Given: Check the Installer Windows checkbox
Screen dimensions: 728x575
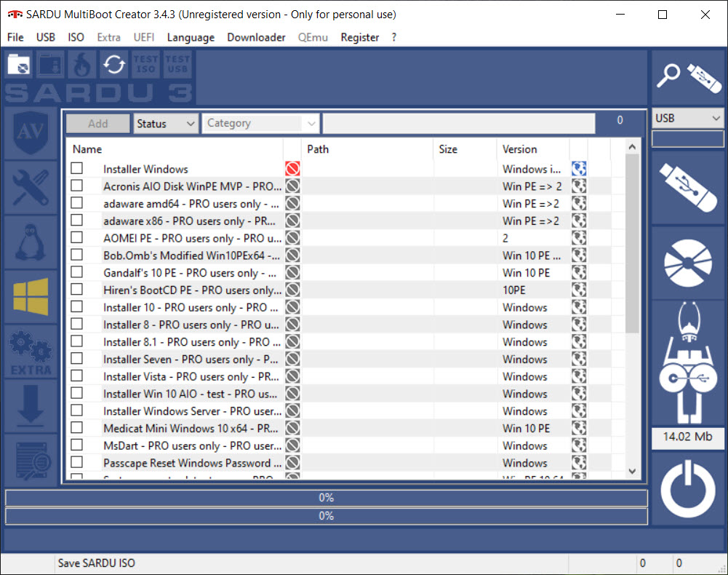Looking at the screenshot, I should 76,169.
